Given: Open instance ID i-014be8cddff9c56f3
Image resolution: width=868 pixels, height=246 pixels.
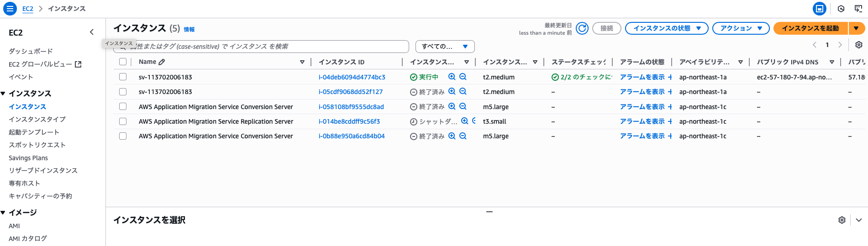Looking at the screenshot, I should [349, 121].
